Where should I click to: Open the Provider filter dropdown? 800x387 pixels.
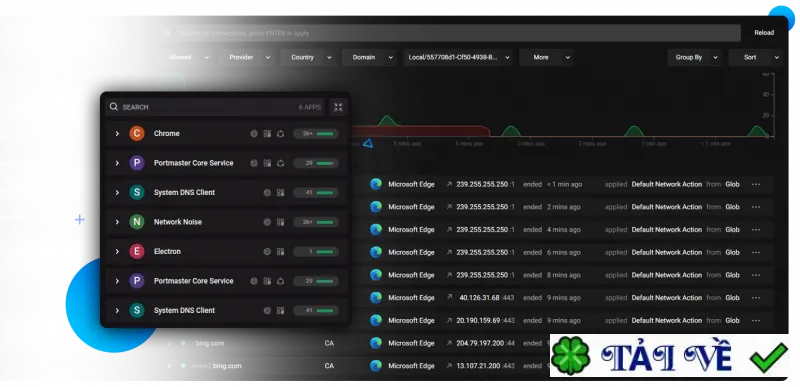(247, 58)
